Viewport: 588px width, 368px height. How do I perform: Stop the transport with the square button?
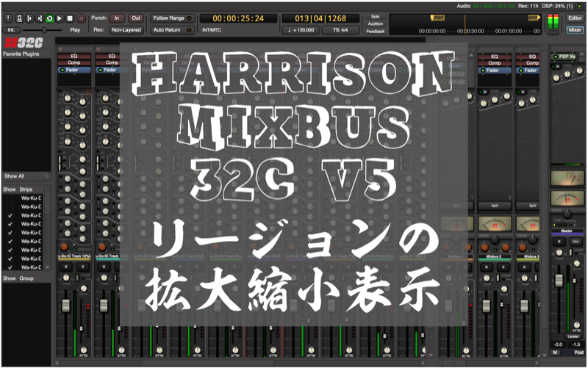tap(70, 18)
